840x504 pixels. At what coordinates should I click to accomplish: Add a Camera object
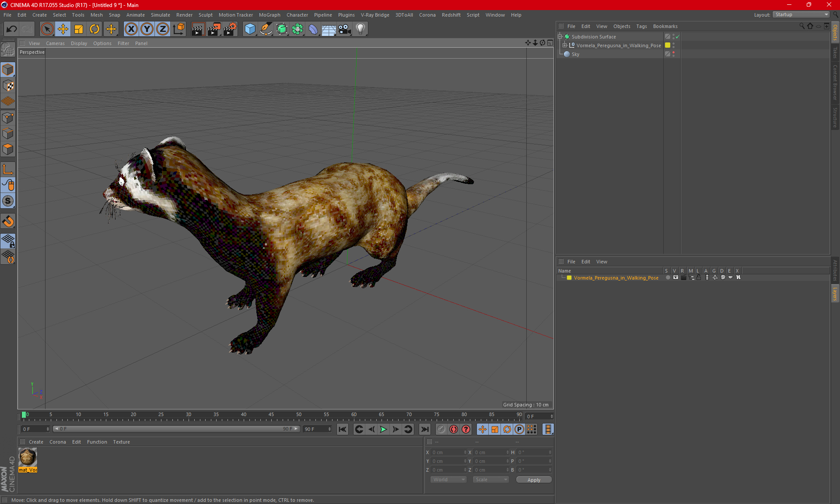[345, 29]
